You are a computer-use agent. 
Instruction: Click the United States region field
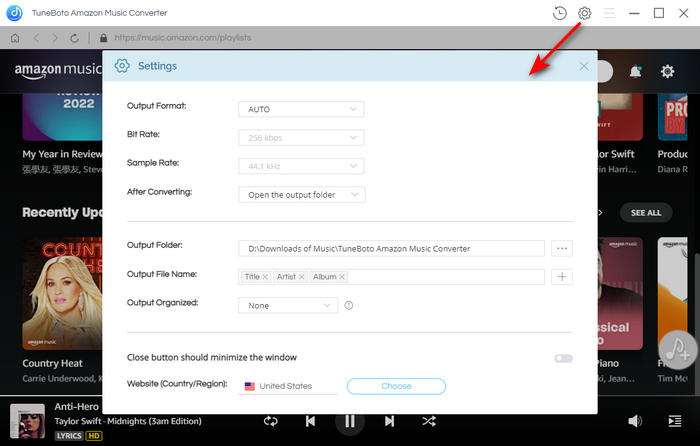click(288, 386)
